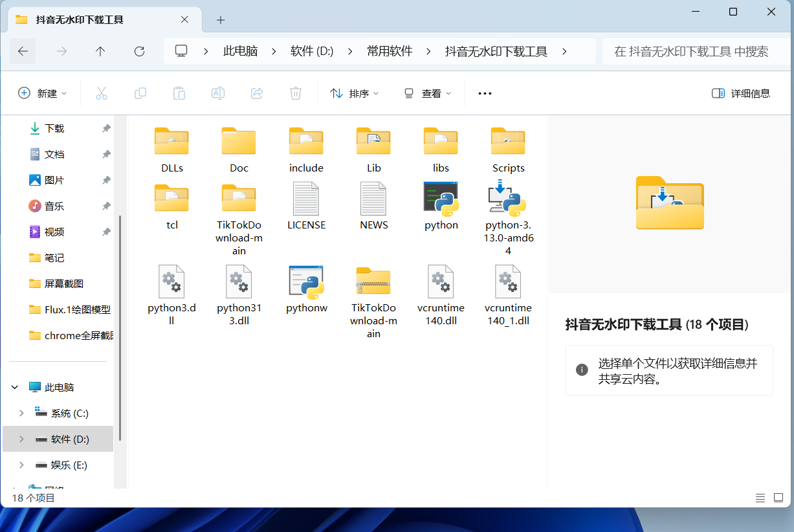
Task: Toggle the 详细信息 details pane
Action: 741,93
